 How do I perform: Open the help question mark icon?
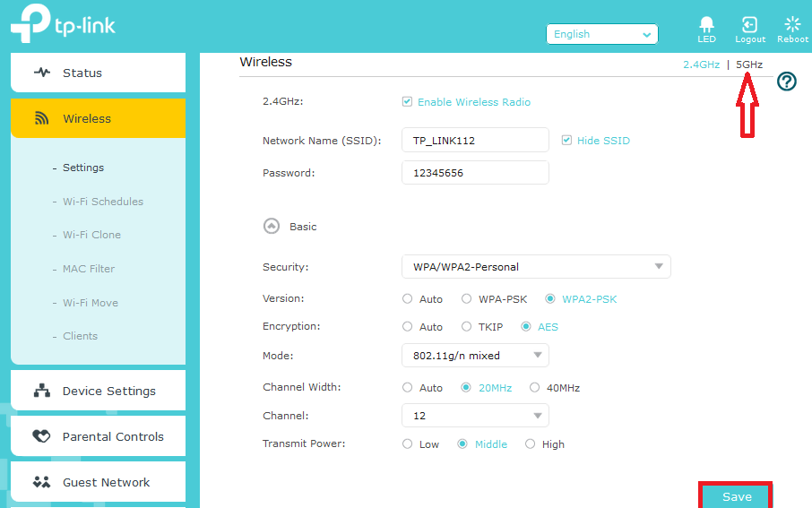787,82
